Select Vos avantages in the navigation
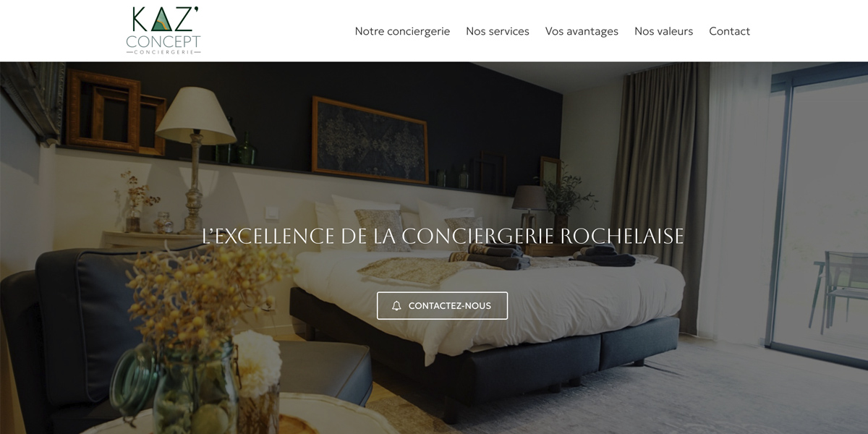This screenshot has height=434, width=868. click(x=582, y=31)
